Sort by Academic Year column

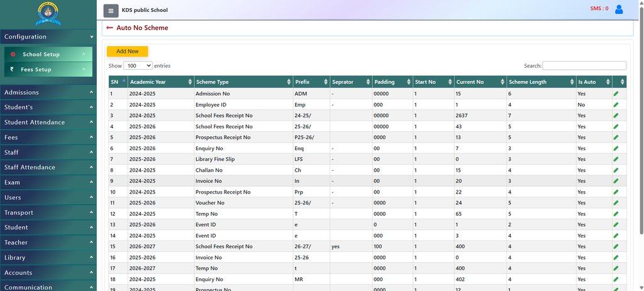coord(160,82)
